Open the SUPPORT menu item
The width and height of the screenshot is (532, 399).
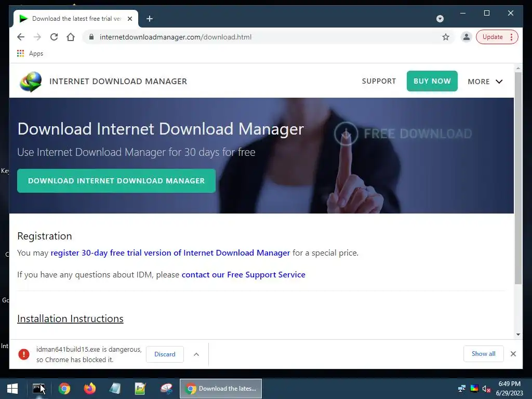click(x=379, y=81)
